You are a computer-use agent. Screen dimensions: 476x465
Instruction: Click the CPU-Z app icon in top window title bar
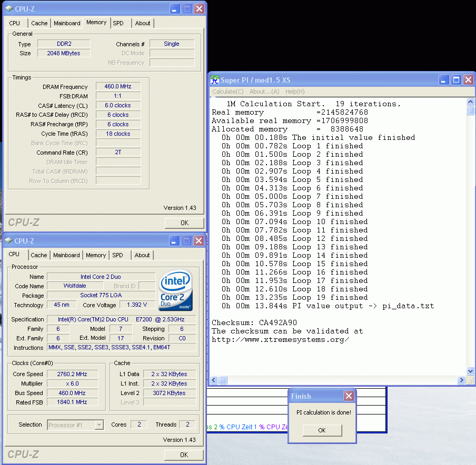(x=9, y=9)
